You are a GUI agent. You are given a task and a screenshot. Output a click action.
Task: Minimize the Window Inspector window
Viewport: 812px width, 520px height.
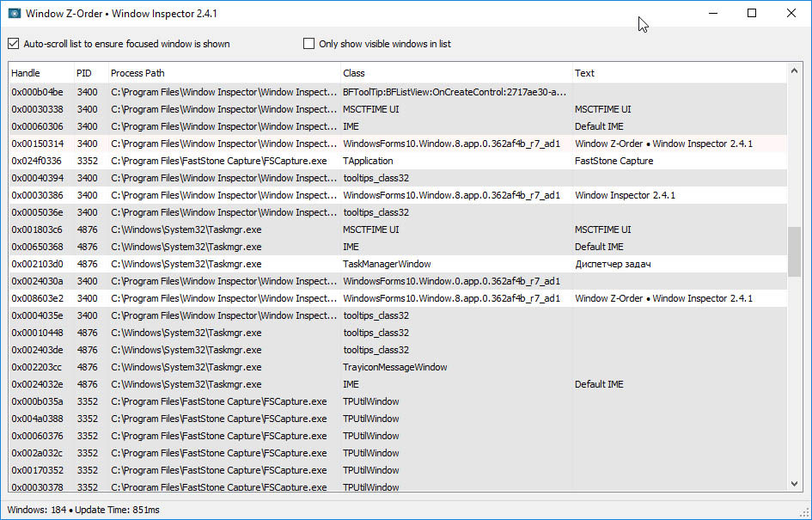point(713,14)
